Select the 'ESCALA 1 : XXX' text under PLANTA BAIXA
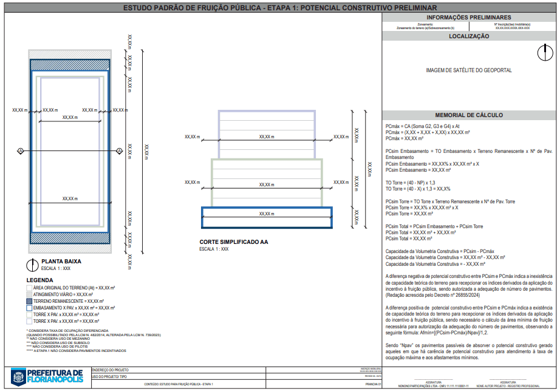This screenshot has height=392, width=560. 56,269
